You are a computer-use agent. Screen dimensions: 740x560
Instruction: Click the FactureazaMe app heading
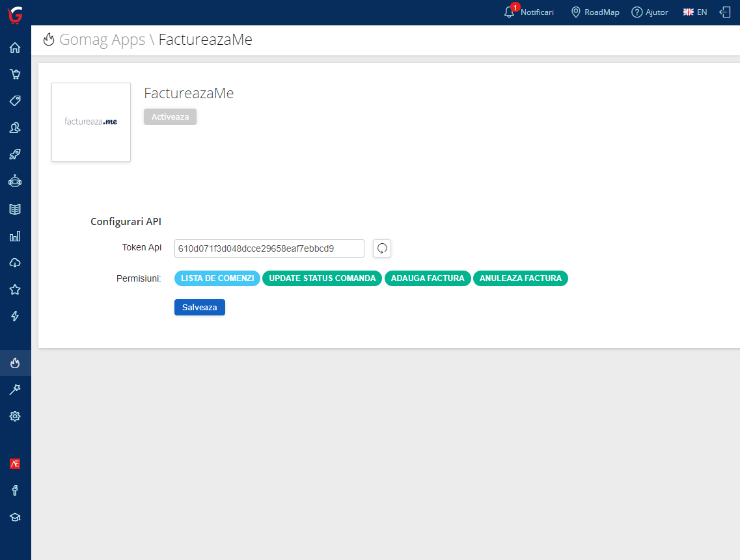click(189, 94)
